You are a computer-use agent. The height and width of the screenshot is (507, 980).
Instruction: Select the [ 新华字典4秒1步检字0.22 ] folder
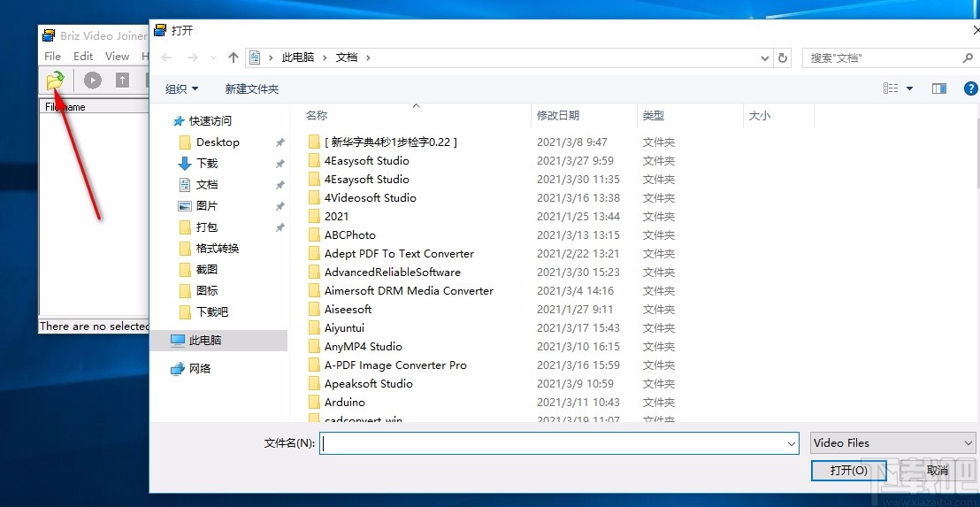391,142
